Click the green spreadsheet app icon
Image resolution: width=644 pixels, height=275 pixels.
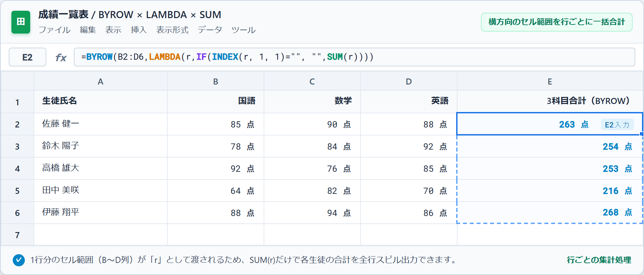[21, 22]
